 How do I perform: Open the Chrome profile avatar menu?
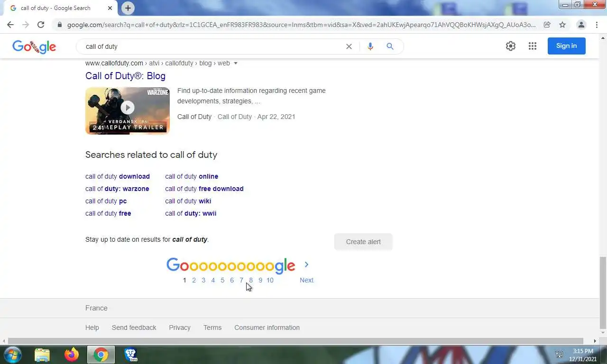click(581, 25)
